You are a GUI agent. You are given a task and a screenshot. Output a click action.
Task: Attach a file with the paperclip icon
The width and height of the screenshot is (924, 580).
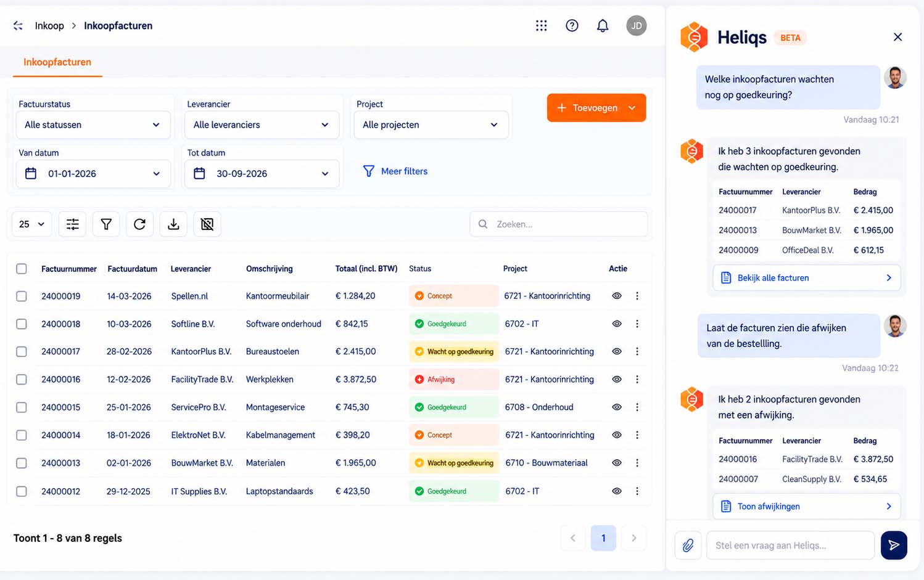pos(688,545)
